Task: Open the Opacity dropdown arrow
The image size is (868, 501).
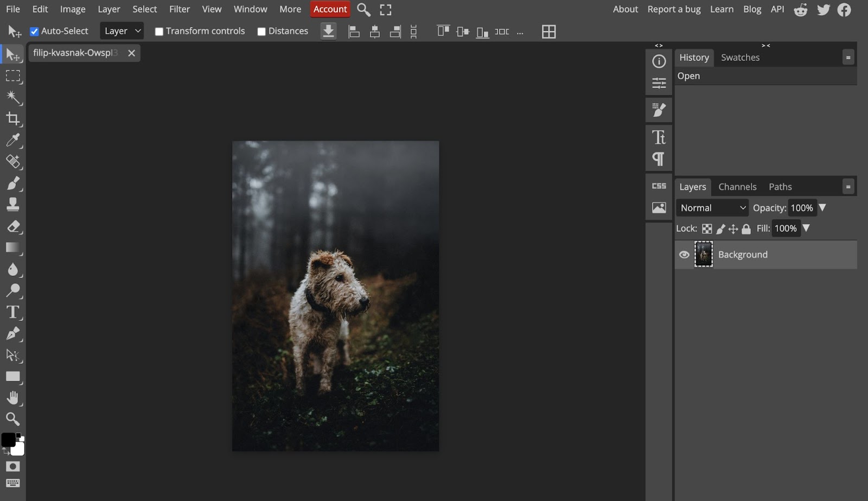Action: (x=823, y=207)
